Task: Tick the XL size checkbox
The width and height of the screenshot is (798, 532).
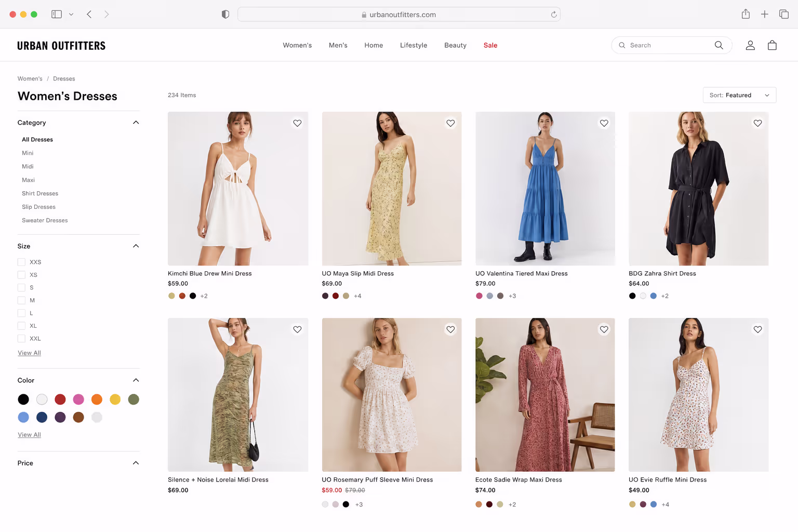Action: click(21, 326)
